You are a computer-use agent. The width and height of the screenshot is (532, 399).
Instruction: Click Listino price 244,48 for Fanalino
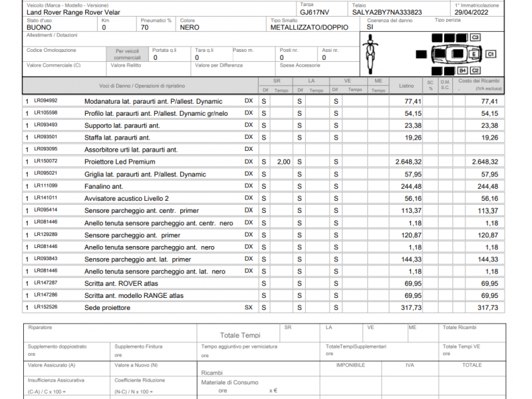point(411,186)
